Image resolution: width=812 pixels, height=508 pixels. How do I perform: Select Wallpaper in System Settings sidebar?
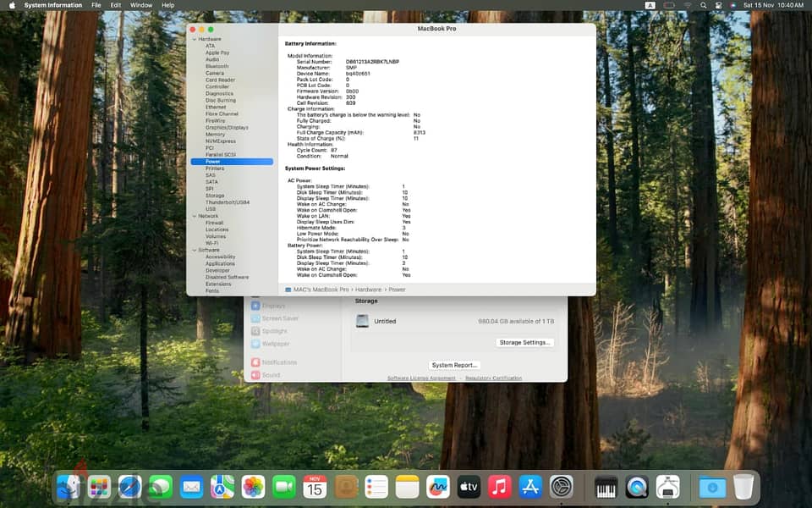(x=271, y=344)
